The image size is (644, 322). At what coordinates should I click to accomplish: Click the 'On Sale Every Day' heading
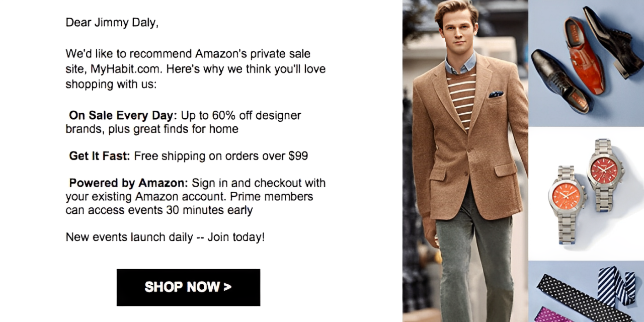[x=123, y=116]
